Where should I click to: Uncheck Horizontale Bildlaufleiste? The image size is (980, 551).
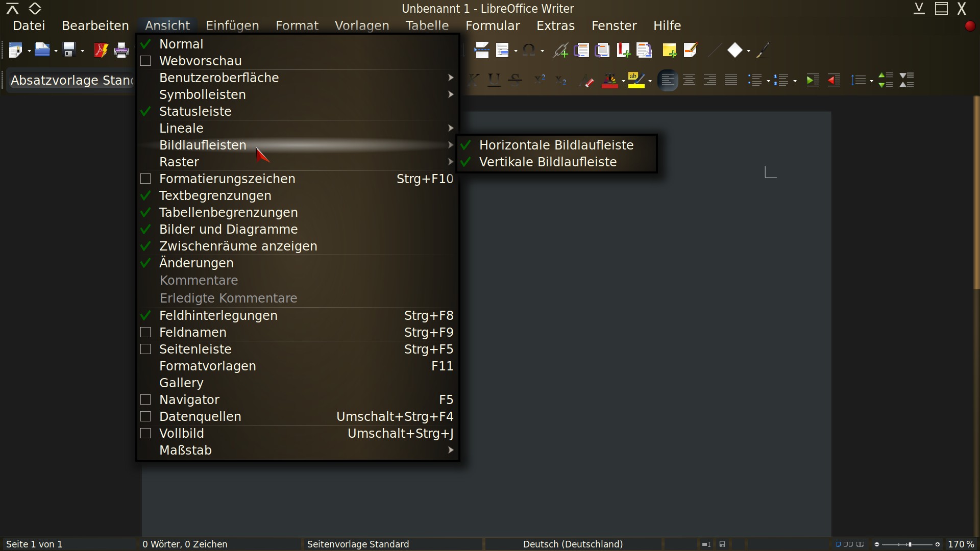coord(557,145)
